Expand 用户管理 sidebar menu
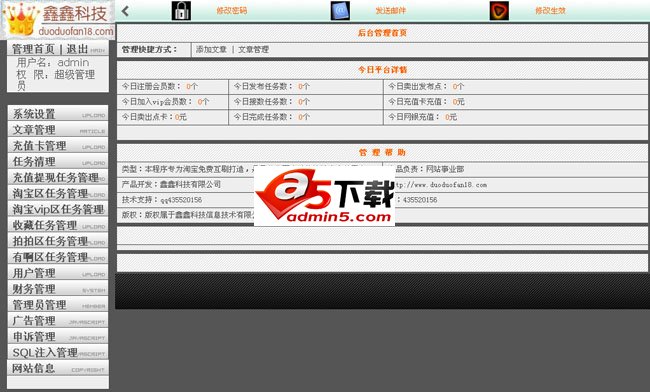Viewport: 650px width, 392px height. (58, 272)
